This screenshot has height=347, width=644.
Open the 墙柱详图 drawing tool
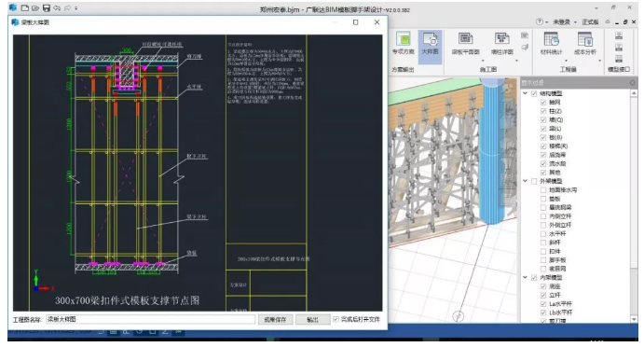pyautogui.click(x=502, y=44)
